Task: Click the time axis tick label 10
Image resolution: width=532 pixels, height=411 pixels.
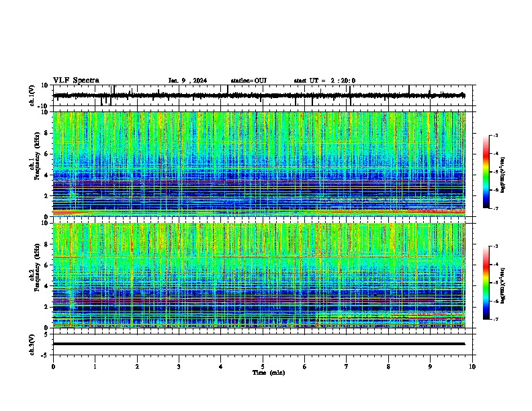Action: pyautogui.click(x=472, y=367)
